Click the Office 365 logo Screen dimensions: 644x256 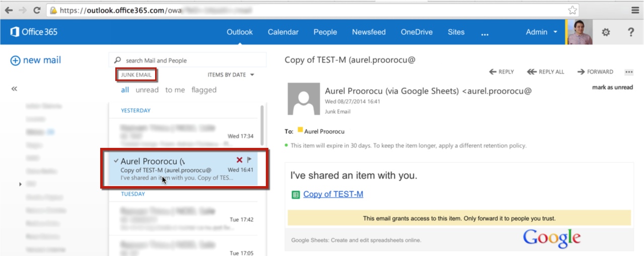click(34, 32)
